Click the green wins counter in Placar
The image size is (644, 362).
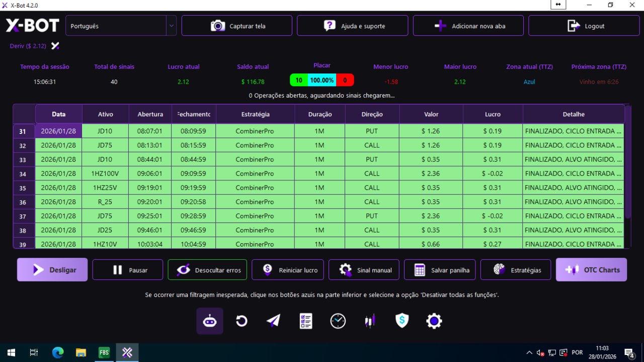[x=298, y=80]
